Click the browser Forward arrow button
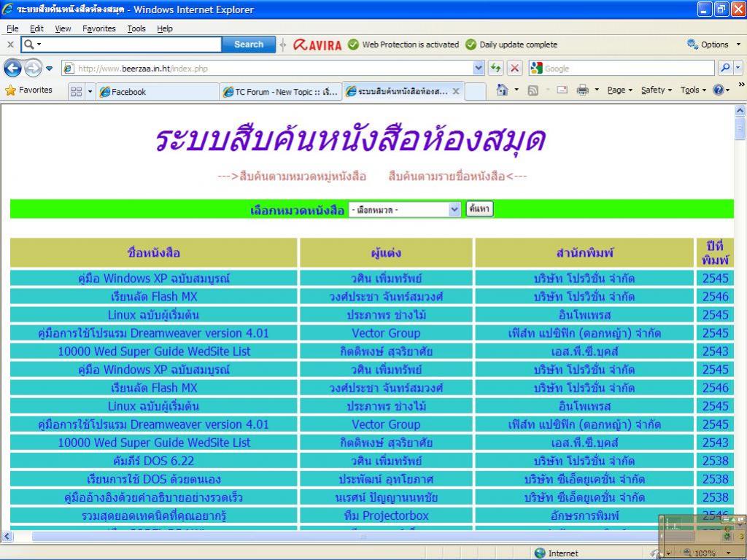This screenshot has height=560, width=747. [33, 69]
